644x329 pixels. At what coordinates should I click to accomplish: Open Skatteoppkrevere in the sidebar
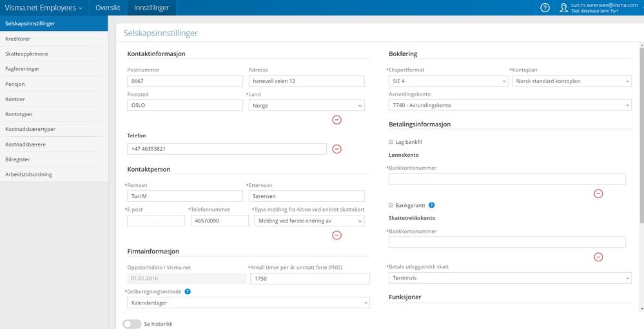pos(54,54)
